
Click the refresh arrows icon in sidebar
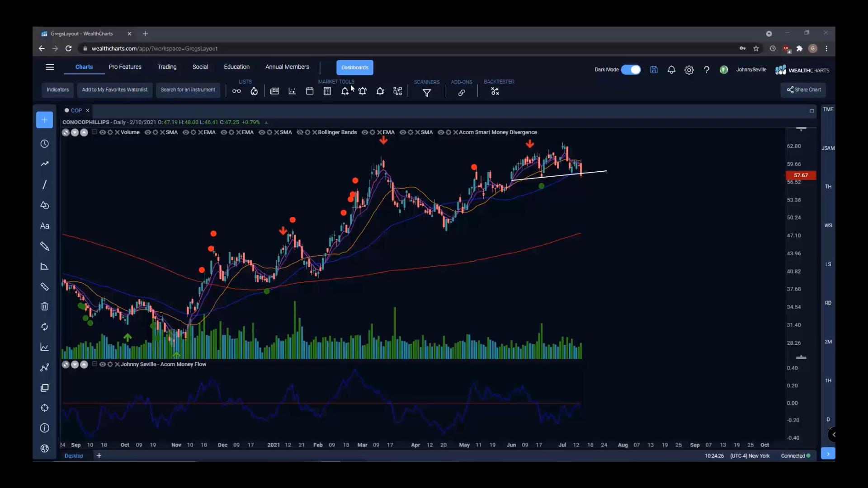(44, 327)
